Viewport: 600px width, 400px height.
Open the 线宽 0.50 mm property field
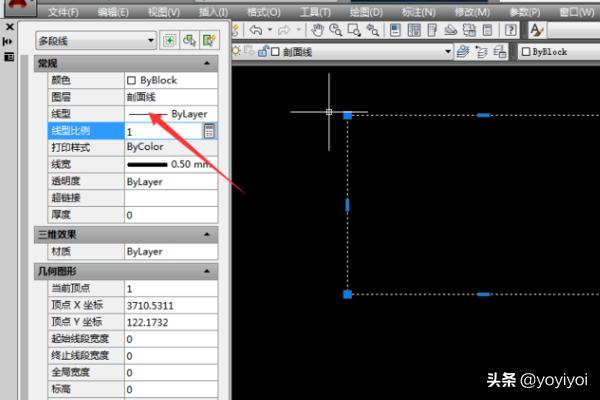[x=171, y=165]
